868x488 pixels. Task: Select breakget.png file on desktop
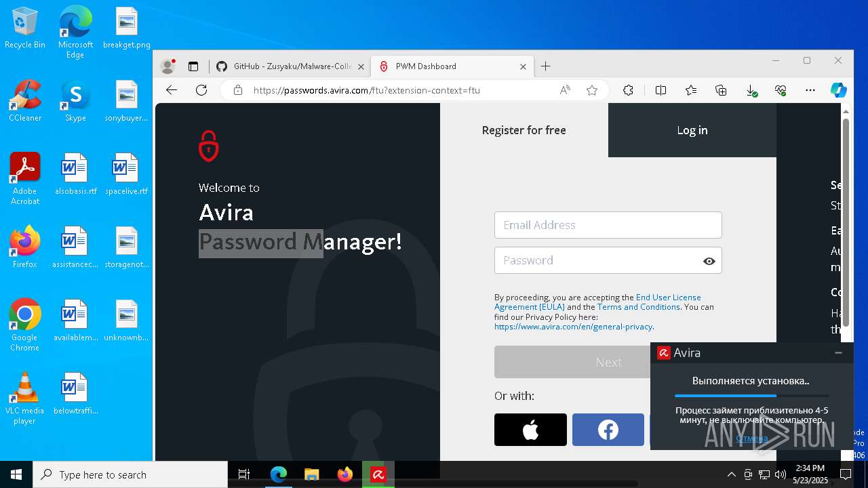pyautogui.click(x=126, y=28)
